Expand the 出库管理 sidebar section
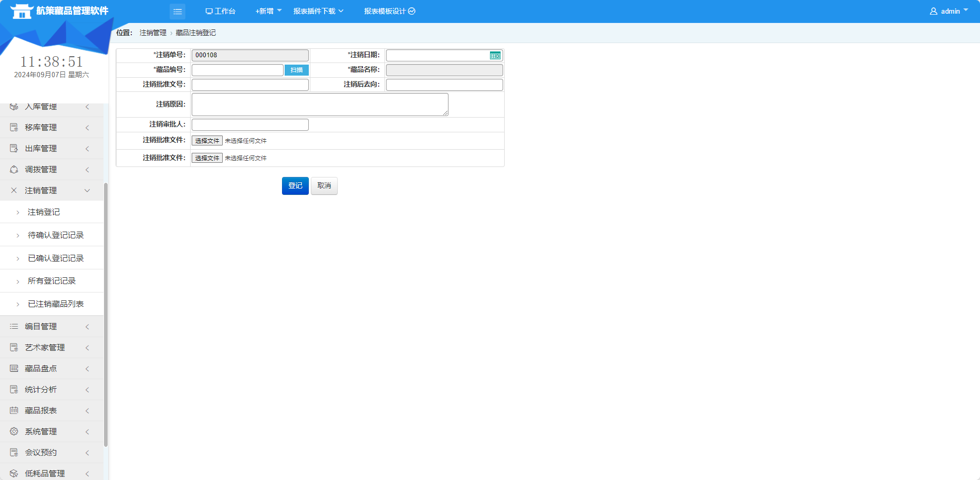980x480 pixels. click(x=51, y=149)
